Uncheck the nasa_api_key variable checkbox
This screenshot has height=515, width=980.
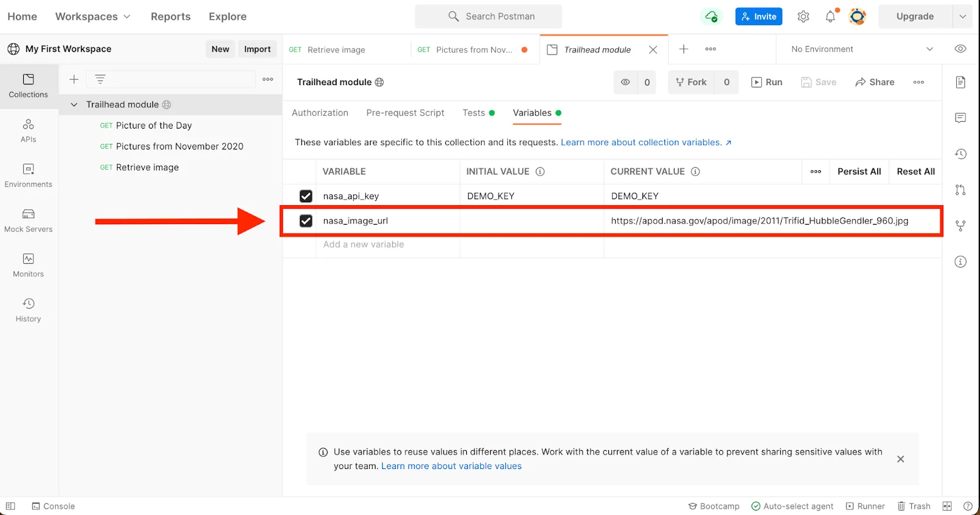coord(306,196)
